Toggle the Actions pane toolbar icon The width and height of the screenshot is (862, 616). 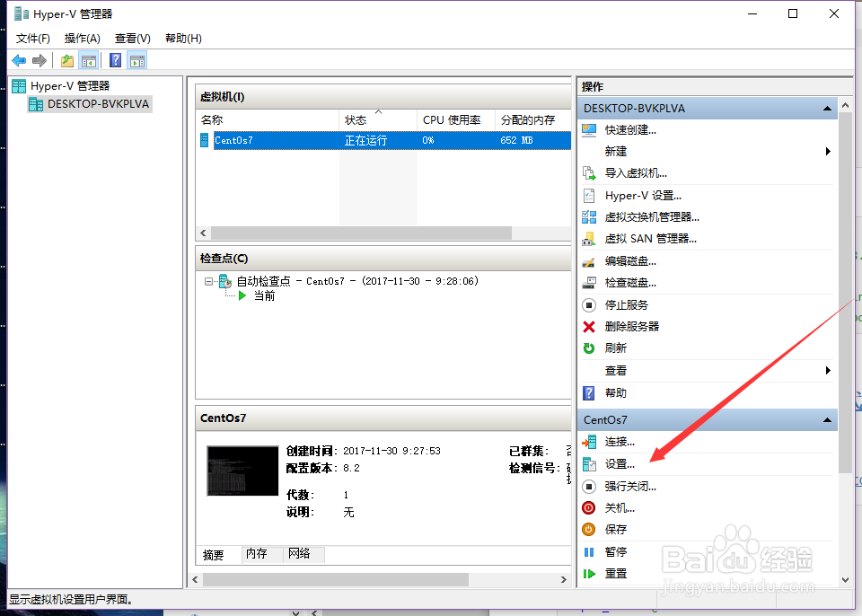pos(136,60)
